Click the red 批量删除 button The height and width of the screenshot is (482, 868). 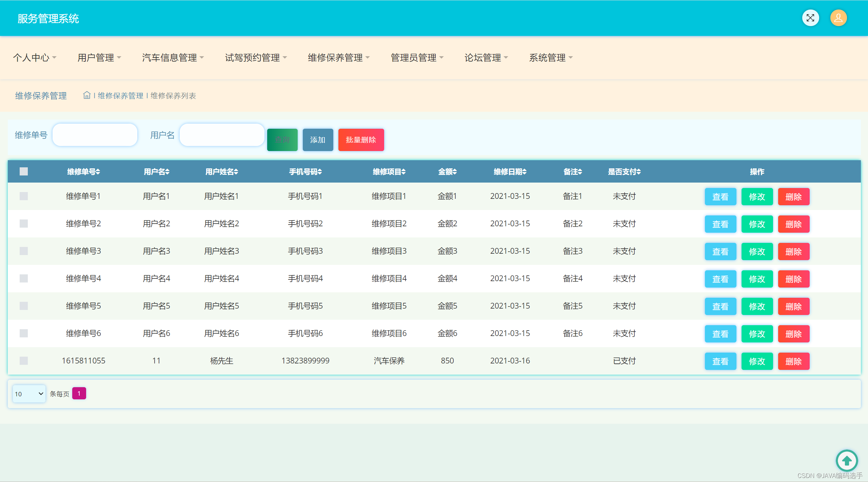(361, 140)
